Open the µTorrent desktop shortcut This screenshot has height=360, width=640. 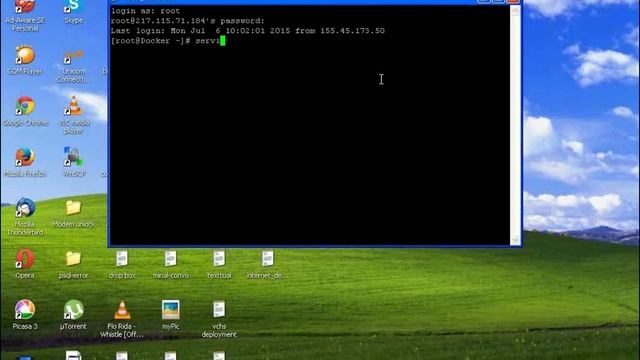tap(73, 315)
